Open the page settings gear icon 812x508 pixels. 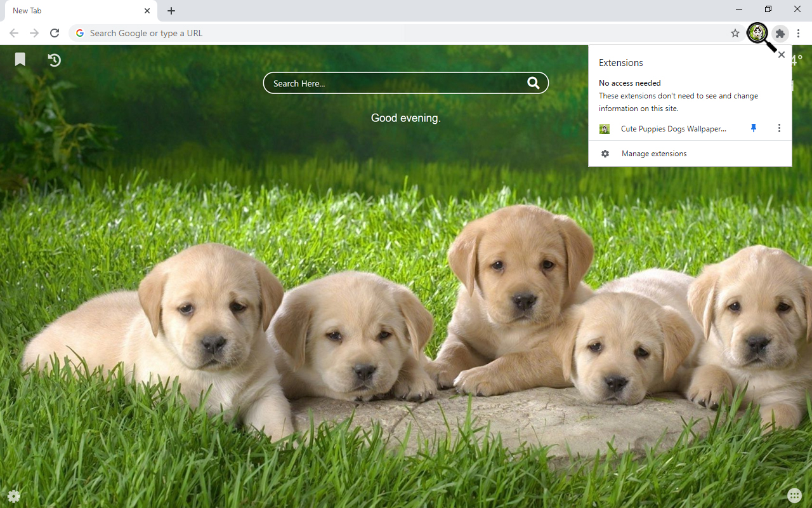pyautogui.click(x=14, y=496)
